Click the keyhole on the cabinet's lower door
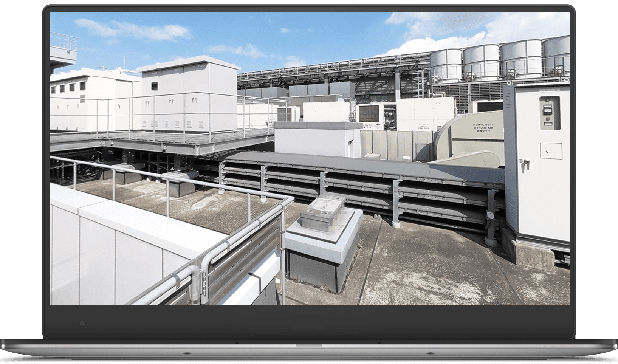The height and width of the screenshot is (364, 618). 547,151
